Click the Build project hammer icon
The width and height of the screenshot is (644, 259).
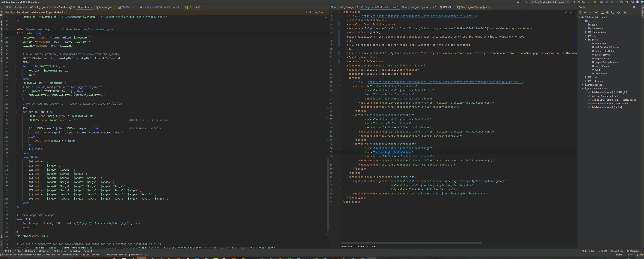(x=526, y=2)
